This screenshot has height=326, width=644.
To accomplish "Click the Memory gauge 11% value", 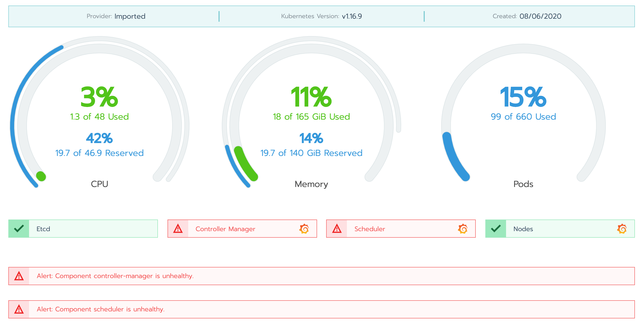I will 311,97.
